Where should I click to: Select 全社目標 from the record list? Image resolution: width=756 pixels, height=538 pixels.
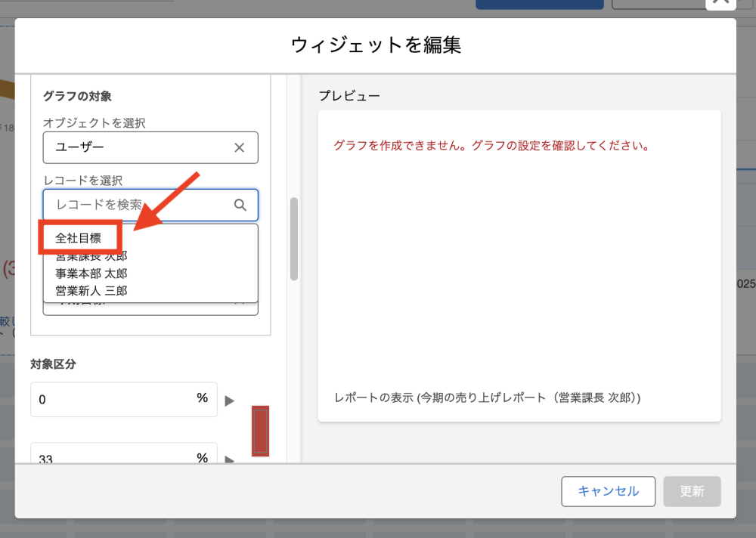coord(79,237)
